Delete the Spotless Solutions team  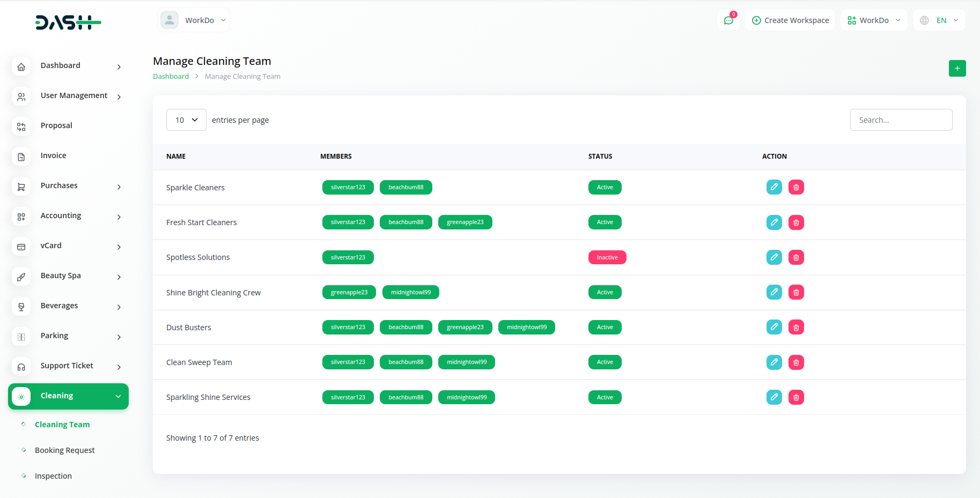pos(796,257)
